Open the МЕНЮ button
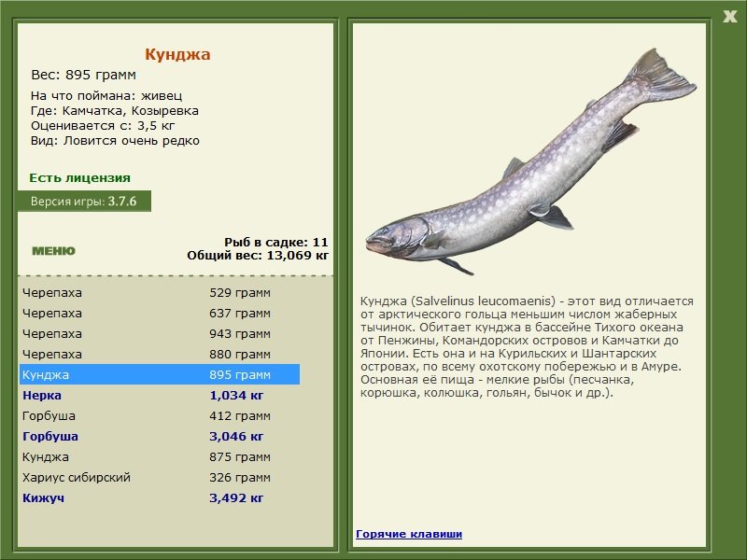 click(x=53, y=251)
